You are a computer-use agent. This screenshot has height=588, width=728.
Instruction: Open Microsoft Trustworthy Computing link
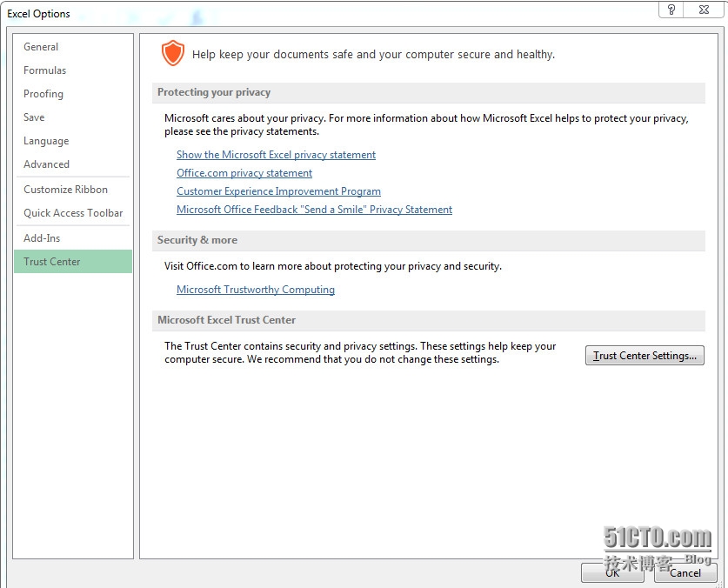[256, 290]
